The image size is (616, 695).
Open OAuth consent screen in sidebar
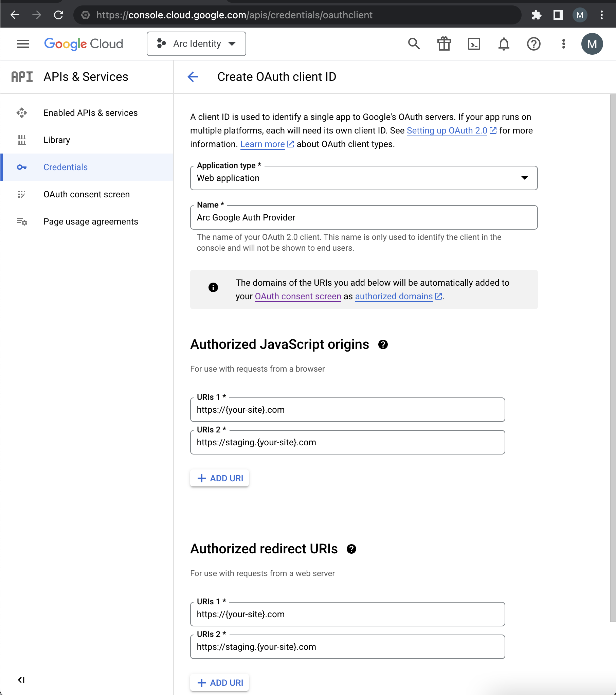click(x=87, y=195)
